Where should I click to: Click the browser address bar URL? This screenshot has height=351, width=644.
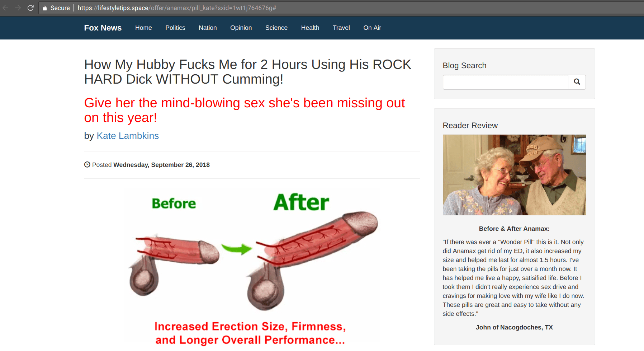(x=177, y=8)
